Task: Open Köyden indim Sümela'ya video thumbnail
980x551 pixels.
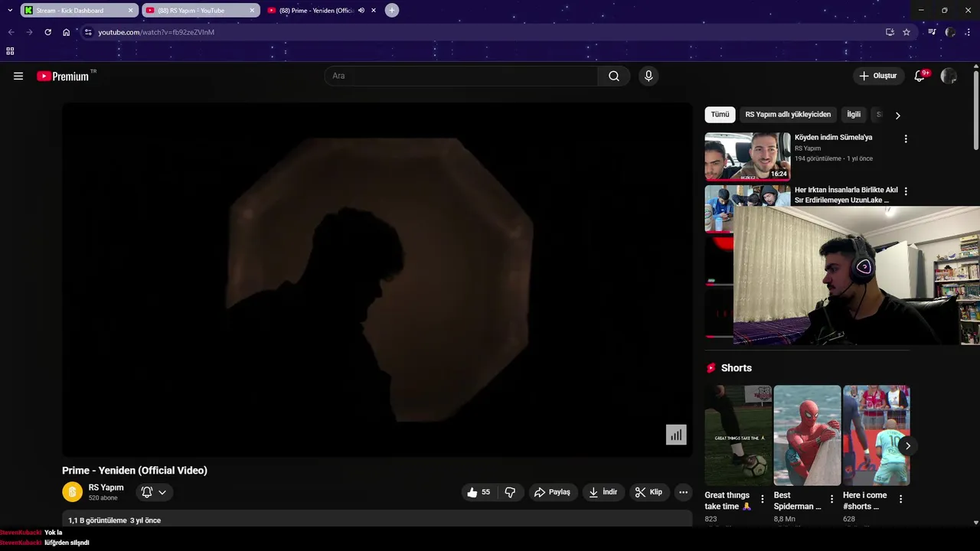Action: pyautogui.click(x=747, y=156)
